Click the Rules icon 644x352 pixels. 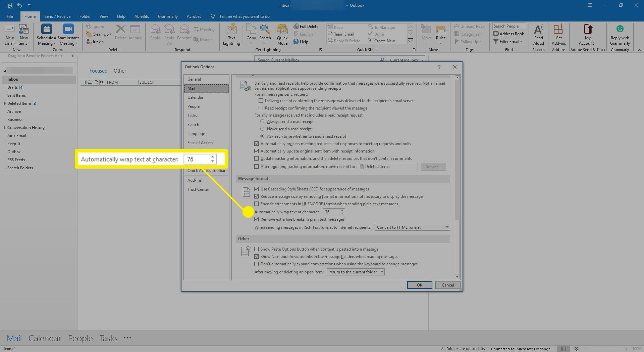[x=441, y=30]
